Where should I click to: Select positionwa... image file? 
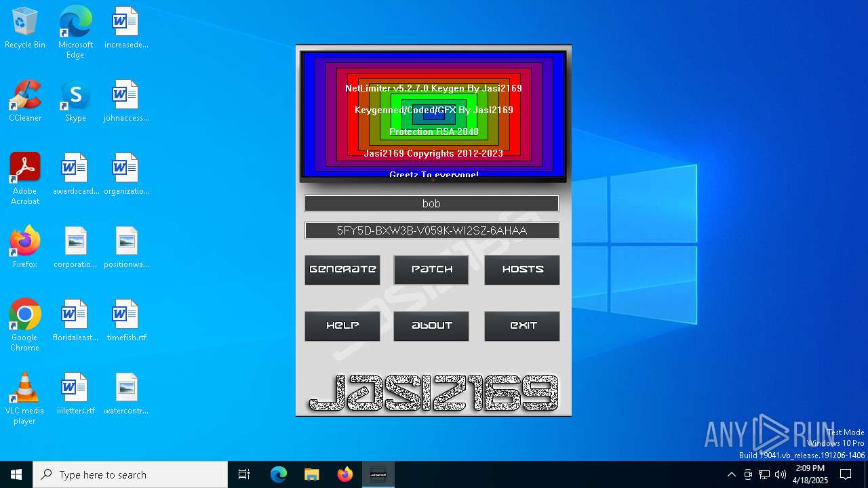pos(126,248)
